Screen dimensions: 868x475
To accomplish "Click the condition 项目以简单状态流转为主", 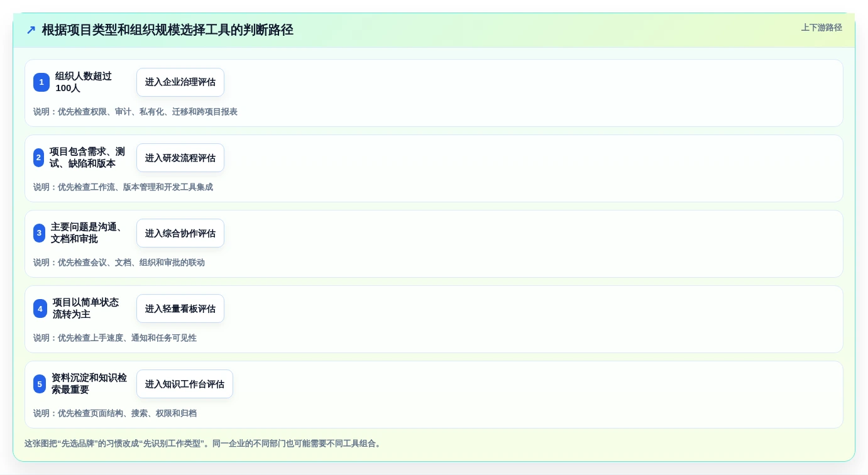I will (x=85, y=308).
